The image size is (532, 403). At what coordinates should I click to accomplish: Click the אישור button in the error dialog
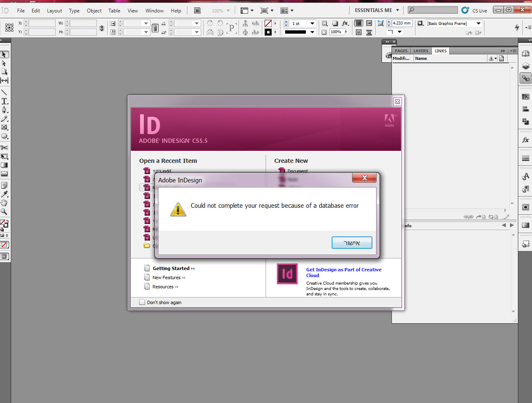(352, 243)
